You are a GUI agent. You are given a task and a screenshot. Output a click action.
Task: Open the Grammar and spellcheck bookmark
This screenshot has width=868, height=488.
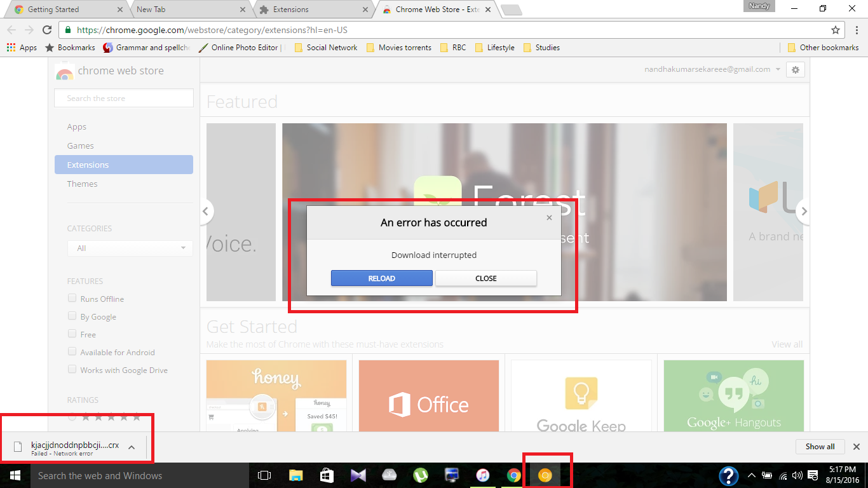[146, 48]
